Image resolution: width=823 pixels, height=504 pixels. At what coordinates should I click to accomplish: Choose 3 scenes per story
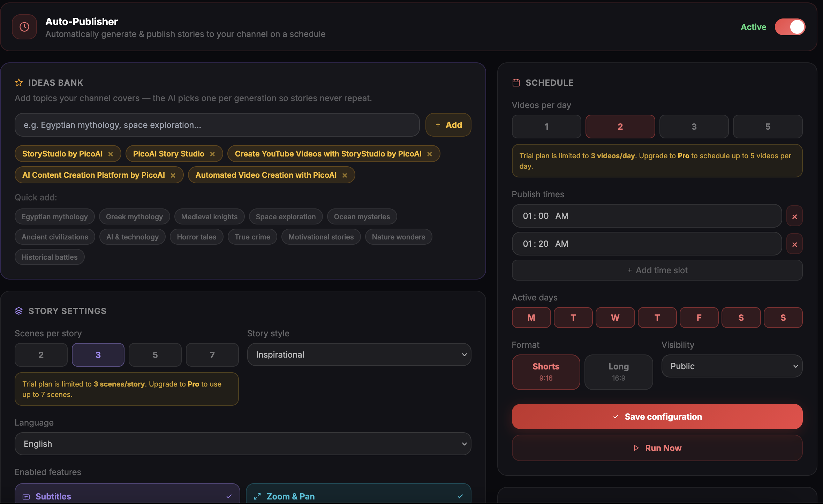pos(98,355)
